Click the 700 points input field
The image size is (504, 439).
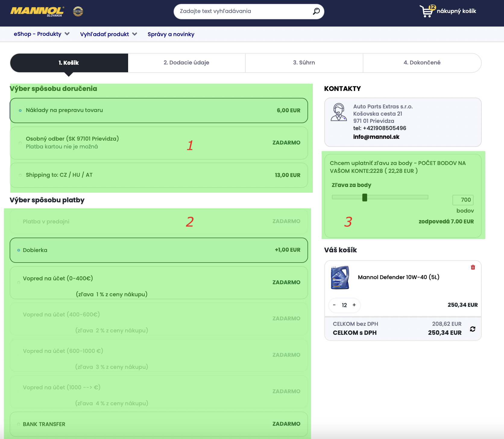coord(463,200)
